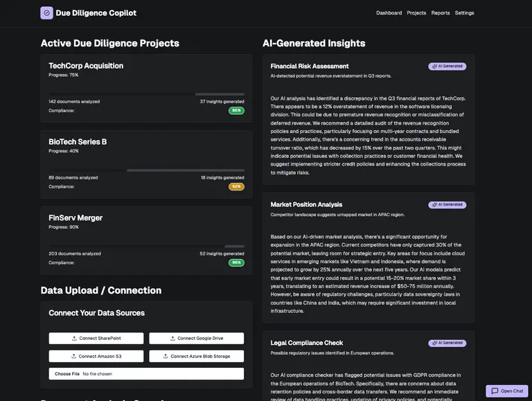The image size is (532, 401).
Task: Click the TechCorp Acquisition progress bar
Action: [x=146, y=93]
